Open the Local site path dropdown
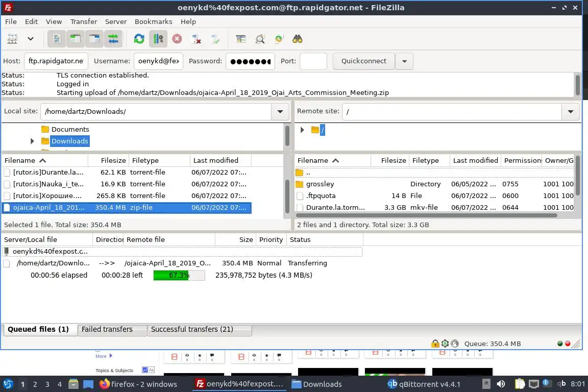Screen dimensions: 588x392 [280, 111]
